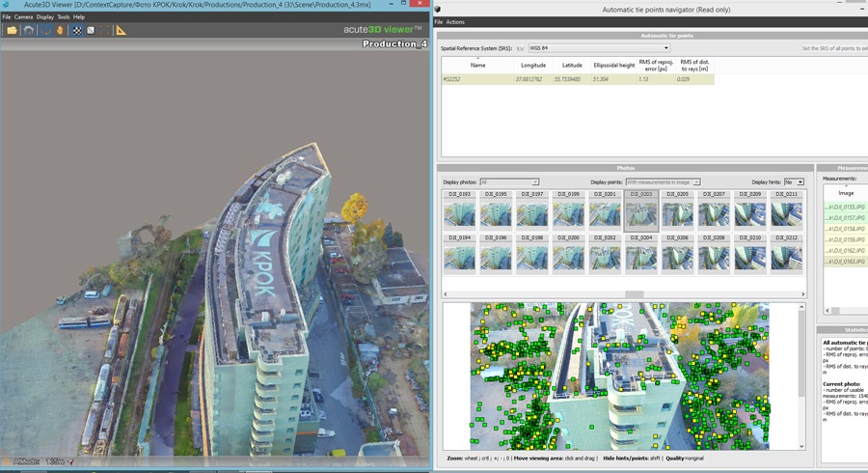
Task: Click Set the SRS of all points button
Action: [835, 48]
